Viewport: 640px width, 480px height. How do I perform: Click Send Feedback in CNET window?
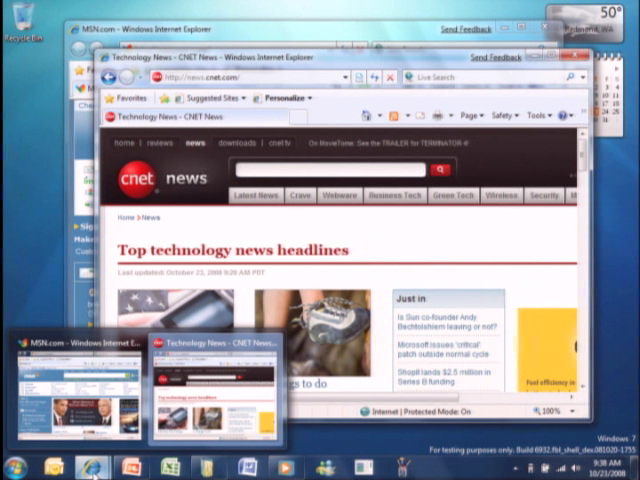pyautogui.click(x=496, y=58)
